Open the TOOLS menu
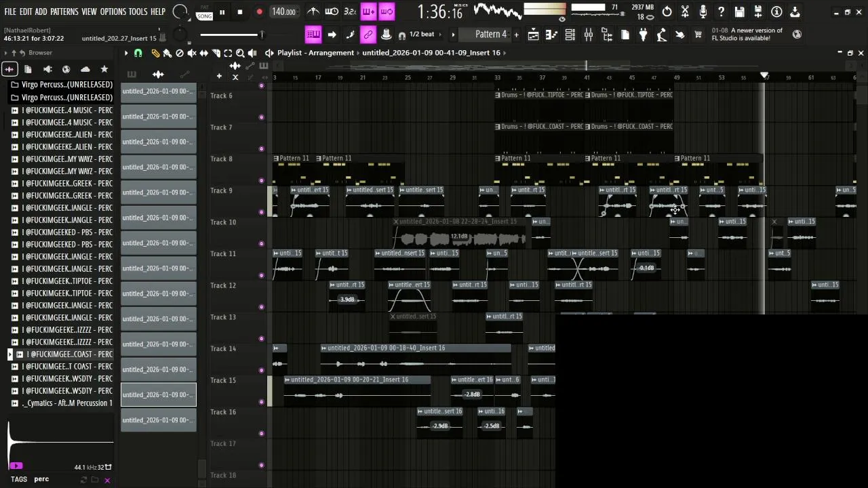The width and height of the screenshot is (868, 488). (138, 12)
